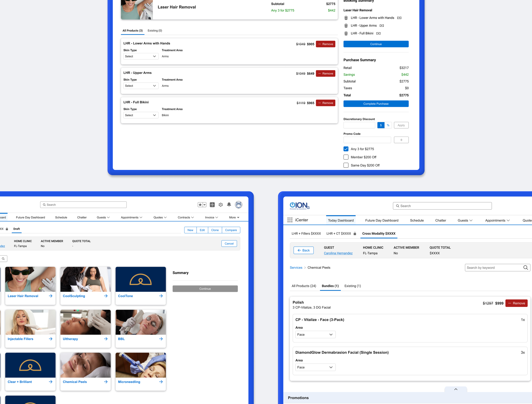Open the global actions plus icon

[x=212, y=205]
